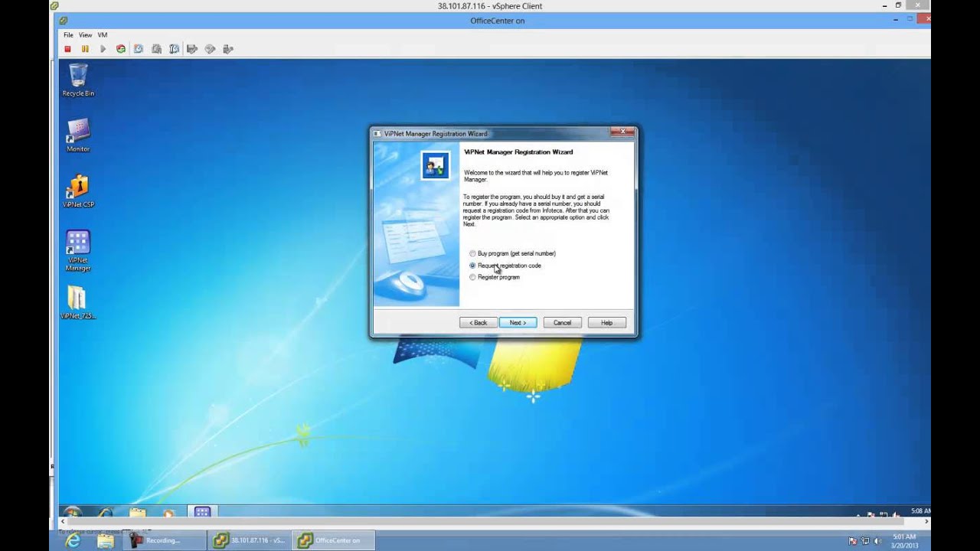This screenshot has width=980, height=551.
Task: Click the Cancel button in wizard
Action: (563, 323)
